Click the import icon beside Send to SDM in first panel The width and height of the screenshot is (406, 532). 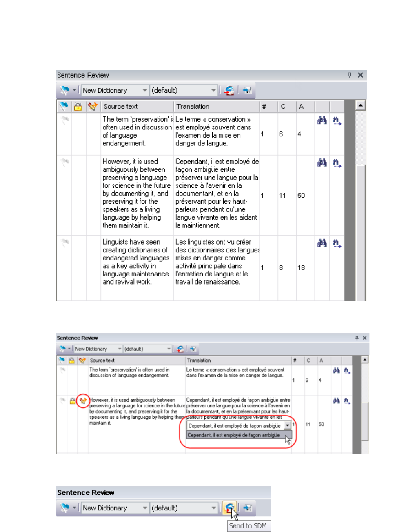point(247,90)
